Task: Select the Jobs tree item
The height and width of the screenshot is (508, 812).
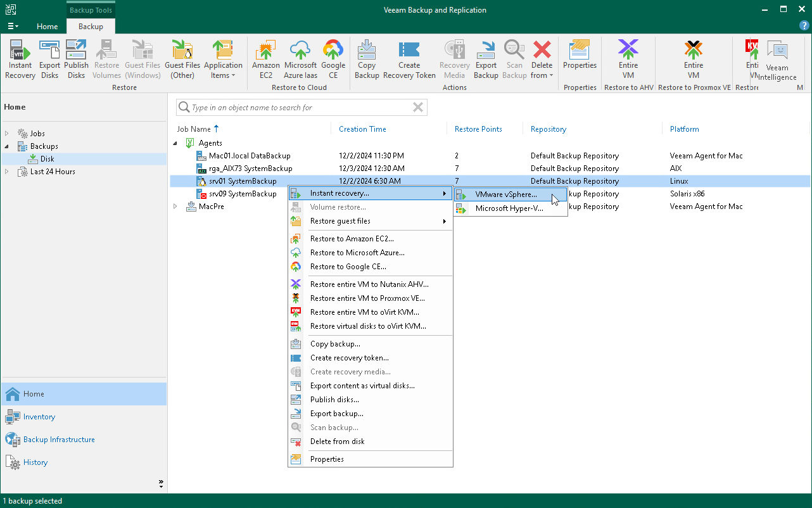Action: (37, 134)
